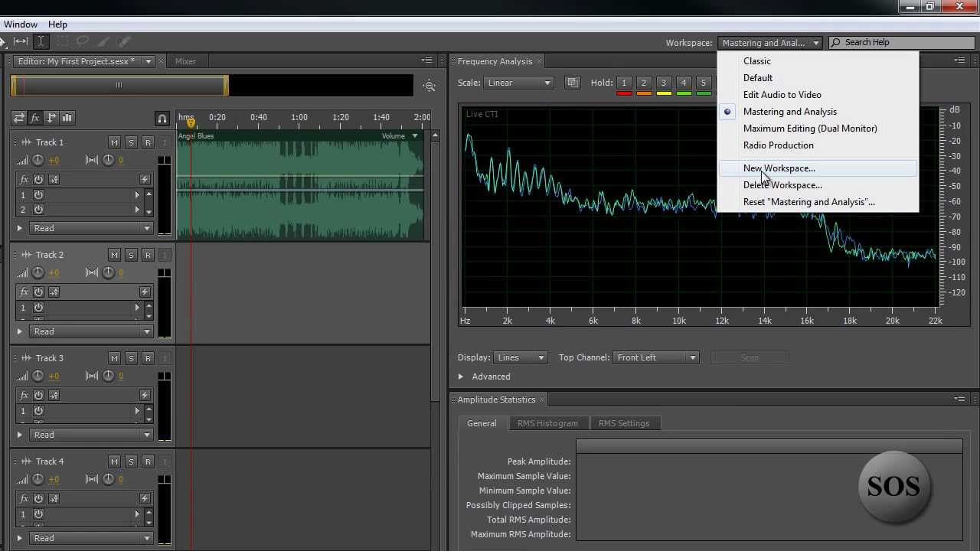Image resolution: width=980 pixels, height=551 pixels.
Task: Toggle Track 4 effect slot 1 power
Action: pos(38,514)
